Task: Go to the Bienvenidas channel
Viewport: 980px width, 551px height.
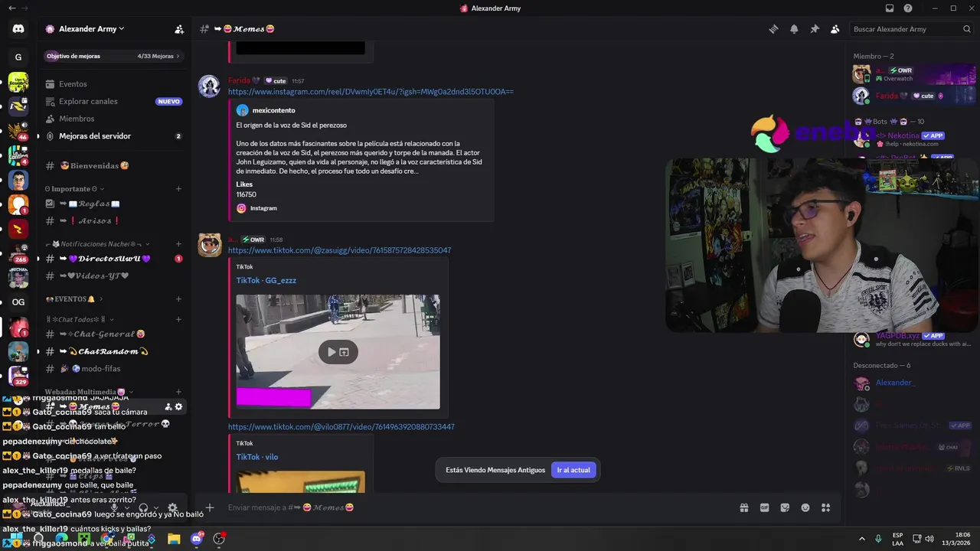Action: click(113, 166)
